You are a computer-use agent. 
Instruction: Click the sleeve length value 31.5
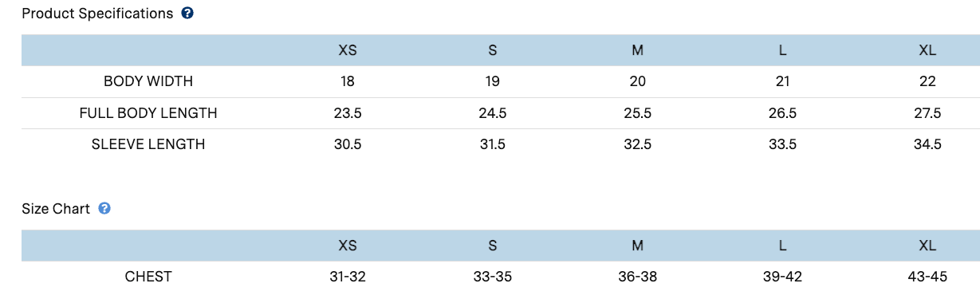click(492, 144)
